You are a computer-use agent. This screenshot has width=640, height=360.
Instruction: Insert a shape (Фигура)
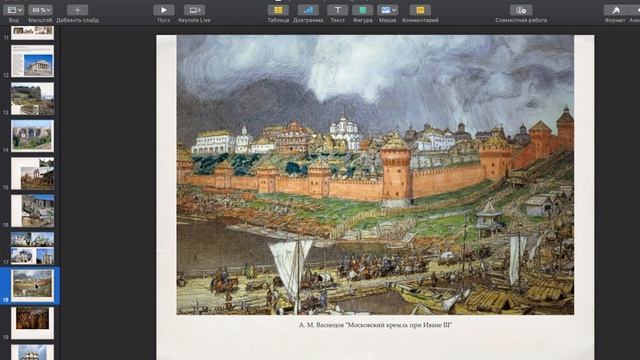[362, 10]
